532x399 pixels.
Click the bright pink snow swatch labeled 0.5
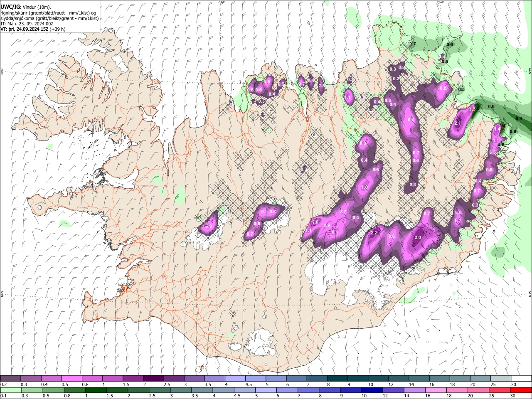71,378
